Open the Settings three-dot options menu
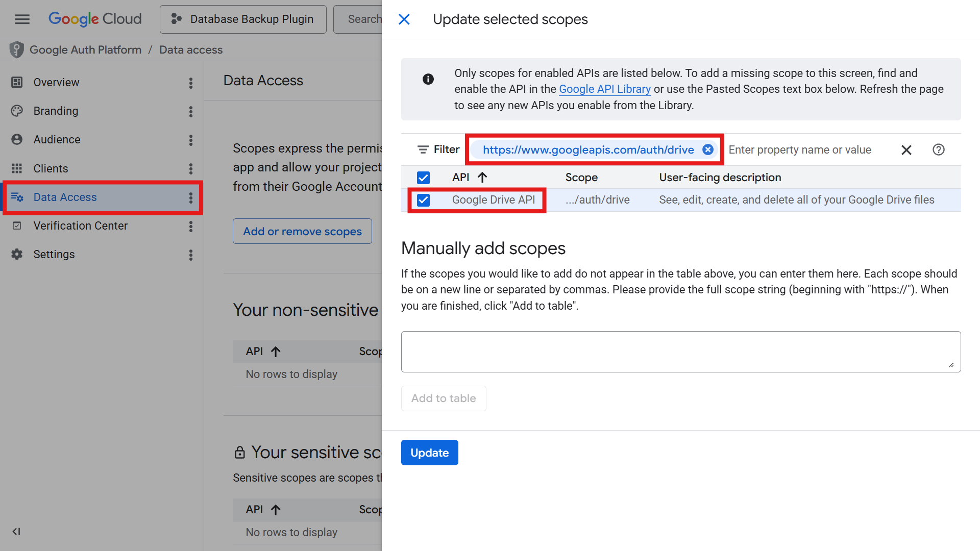This screenshot has width=980, height=551. click(191, 255)
